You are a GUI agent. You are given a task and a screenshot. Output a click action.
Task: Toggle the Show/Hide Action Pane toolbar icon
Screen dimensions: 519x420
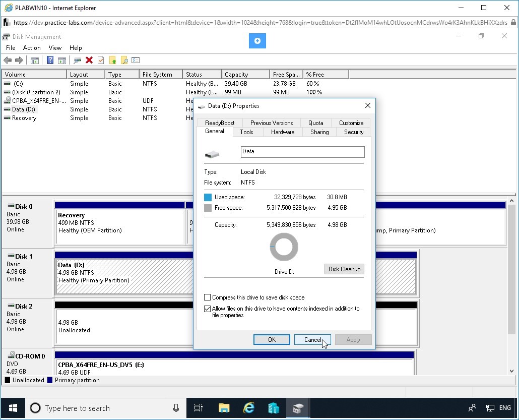[x=62, y=61]
